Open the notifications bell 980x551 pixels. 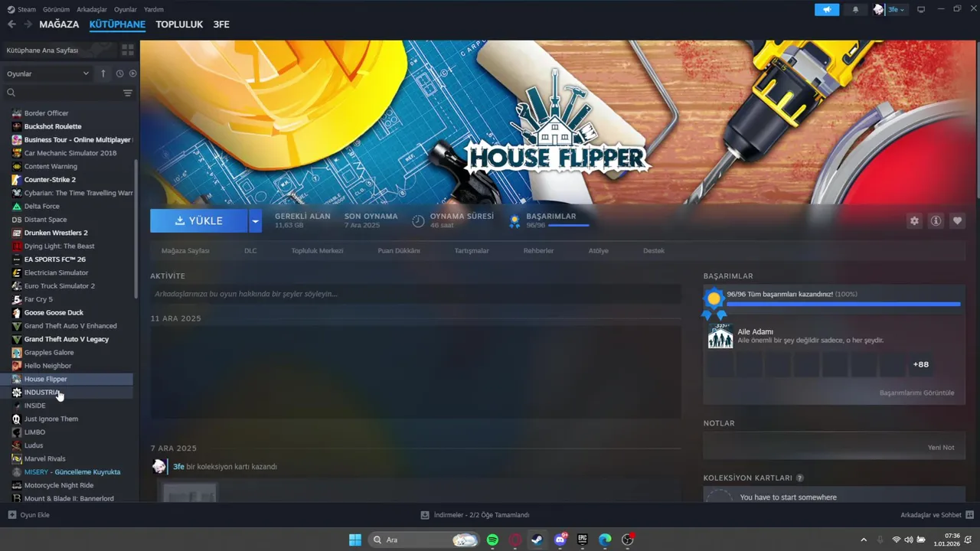[856, 9]
